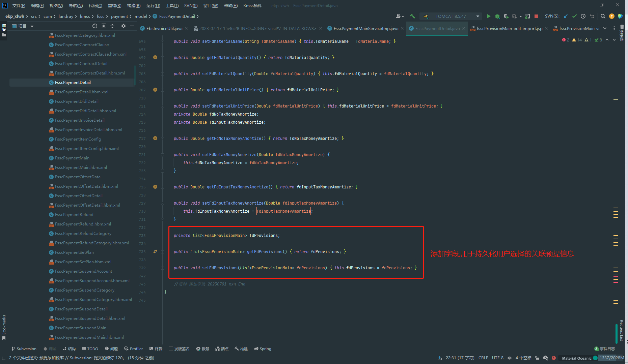Viewport: 628px width, 364px height.
Task: Update project with SVN blue arrow icon
Action: pyautogui.click(x=566, y=16)
